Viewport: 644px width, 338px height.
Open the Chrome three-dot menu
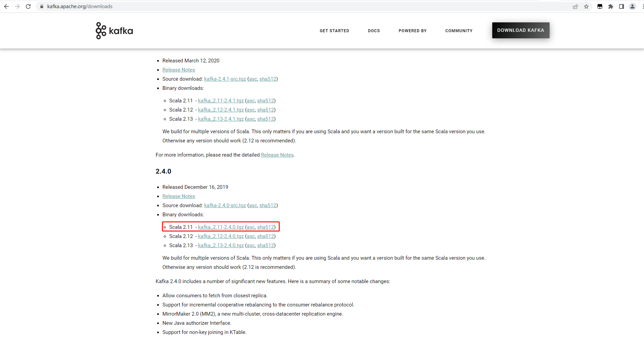pos(642,6)
